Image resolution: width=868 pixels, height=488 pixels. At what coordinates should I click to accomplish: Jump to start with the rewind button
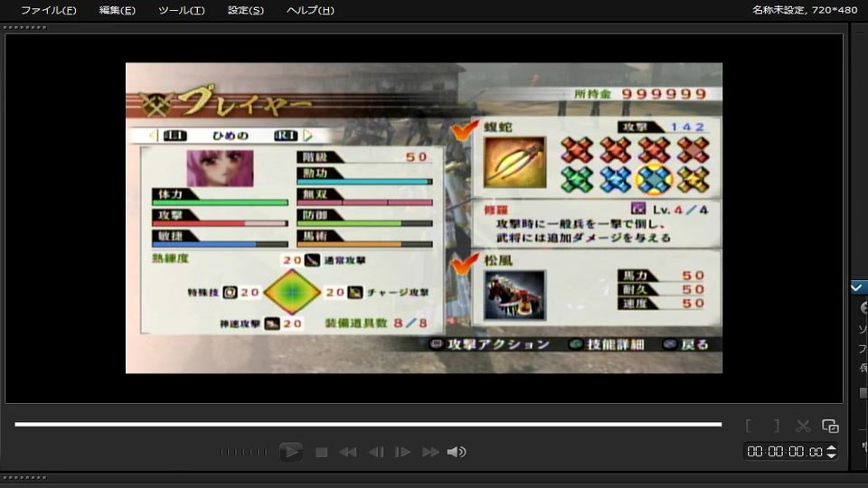(x=347, y=453)
